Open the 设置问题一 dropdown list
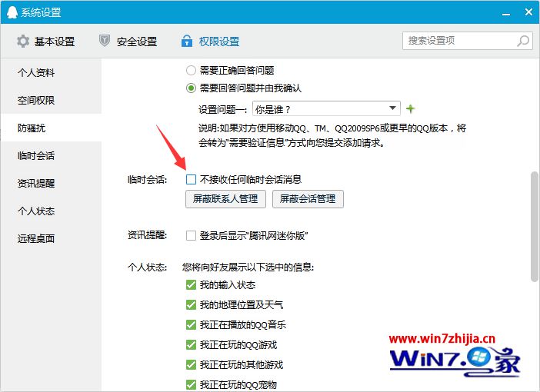The height and width of the screenshot is (392, 540). tap(326, 108)
